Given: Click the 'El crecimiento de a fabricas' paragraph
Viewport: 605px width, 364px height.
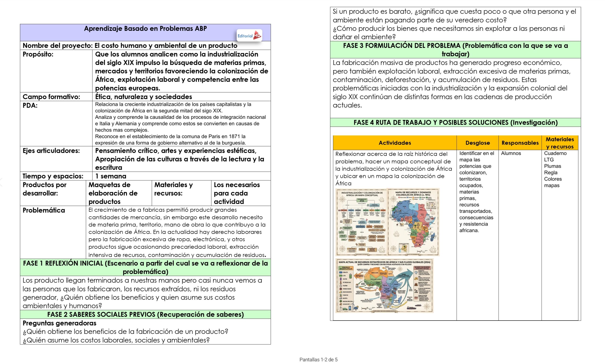Looking at the screenshot, I should pyautogui.click(x=177, y=232).
